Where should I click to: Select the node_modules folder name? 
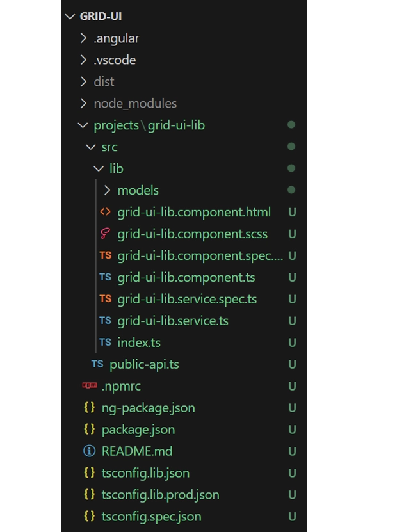(x=135, y=104)
